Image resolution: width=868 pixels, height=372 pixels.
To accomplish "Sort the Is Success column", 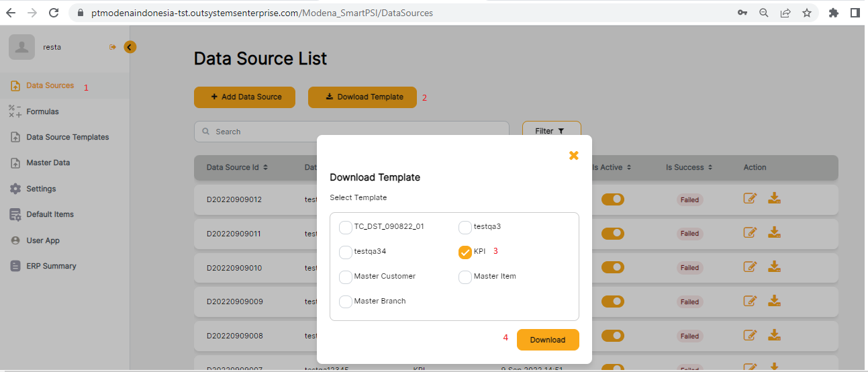I will tap(710, 168).
